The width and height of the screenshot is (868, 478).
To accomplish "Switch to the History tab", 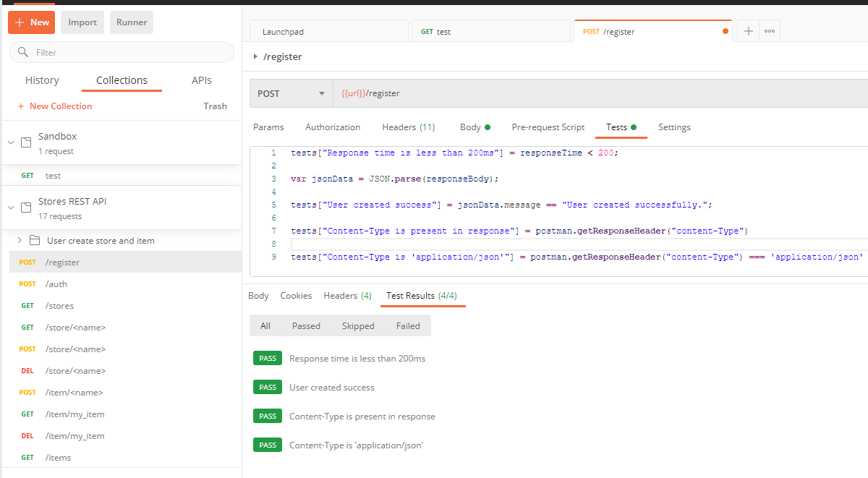I will (x=42, y=80).
